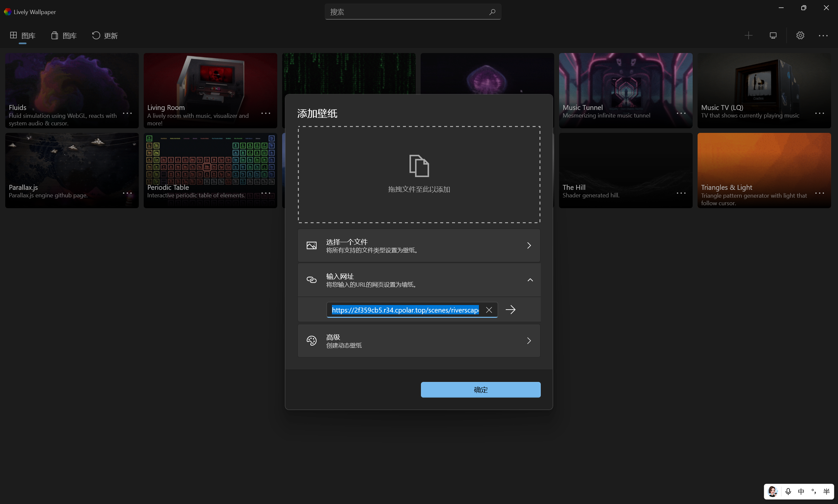Expand 高级 创建动态壁纸 option

pos(419,341)
